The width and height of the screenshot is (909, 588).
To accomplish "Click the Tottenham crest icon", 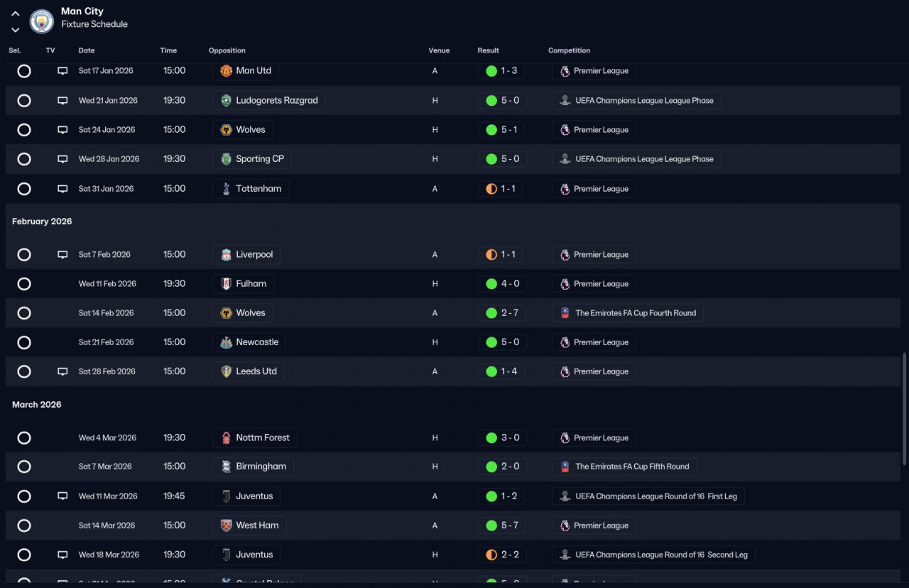I will [226, 189].
